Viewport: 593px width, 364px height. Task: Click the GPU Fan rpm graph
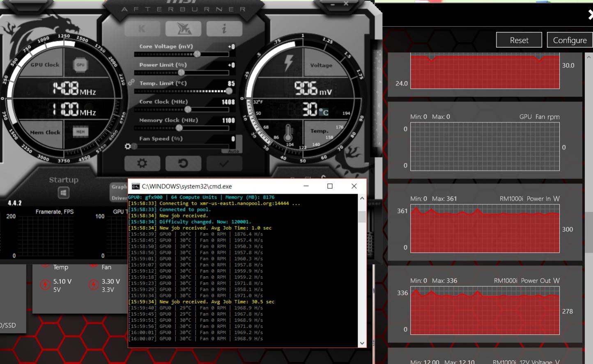click(x=485, y=147)
